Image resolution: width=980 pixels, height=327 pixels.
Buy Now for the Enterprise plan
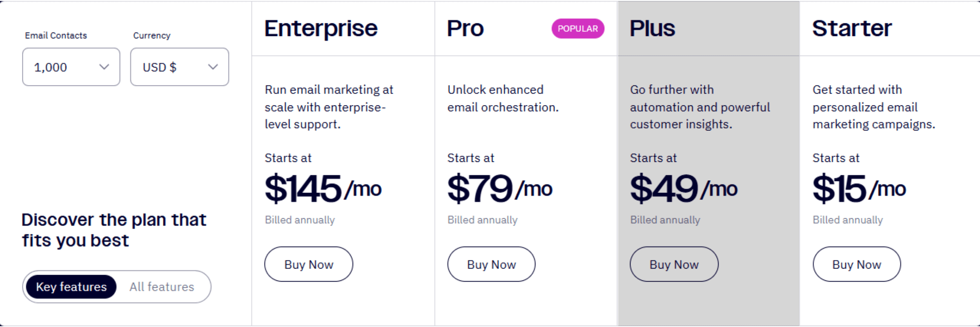tap(308, 264)
